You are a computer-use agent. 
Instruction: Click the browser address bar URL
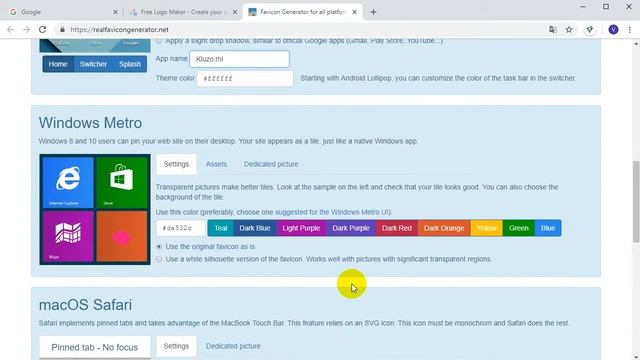pos(119,29)
